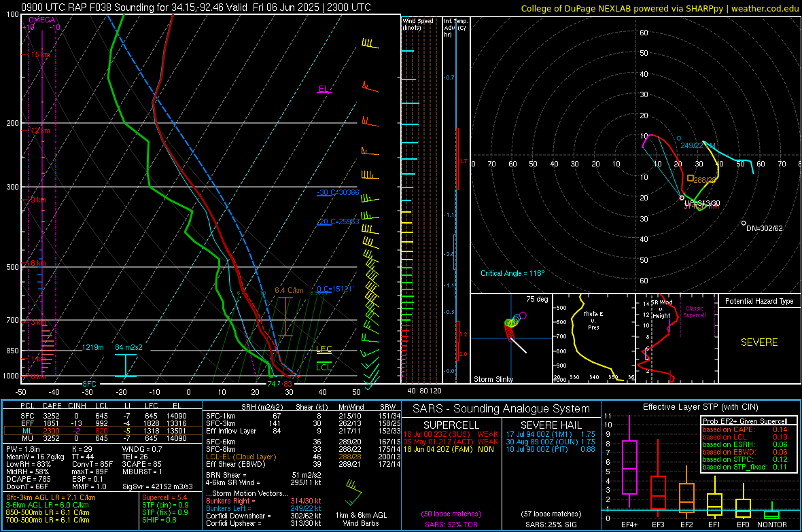Click the Prob EF2+ Given Supercell heading
Viewport: 802px width, 532px height.
pos(745,421)
